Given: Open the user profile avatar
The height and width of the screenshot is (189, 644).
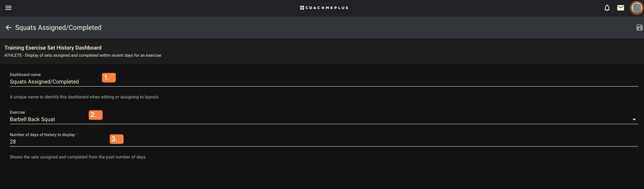Looking at the screenshot, I should 637,8.
